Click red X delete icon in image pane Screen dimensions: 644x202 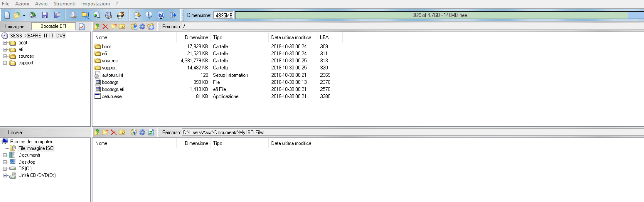105,27
